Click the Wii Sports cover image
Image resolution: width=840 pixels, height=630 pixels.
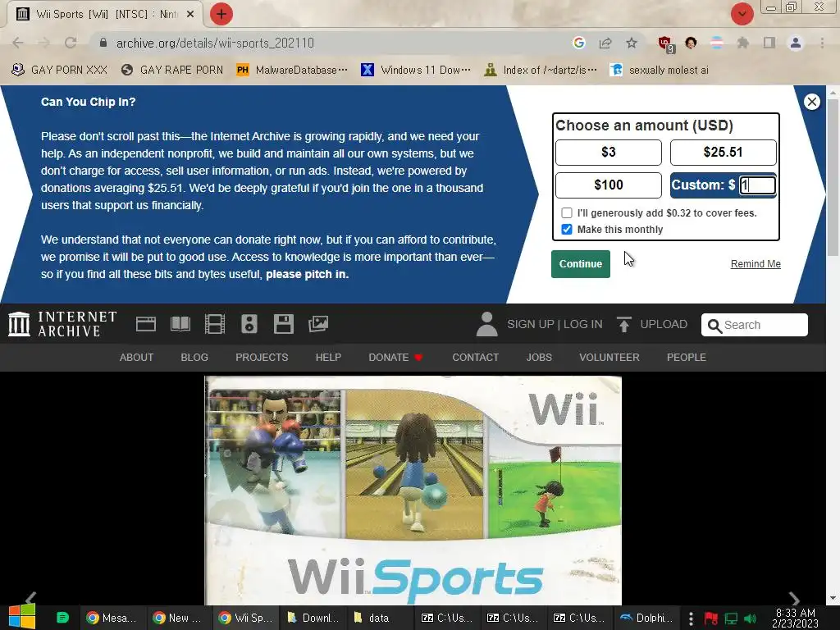413,491
